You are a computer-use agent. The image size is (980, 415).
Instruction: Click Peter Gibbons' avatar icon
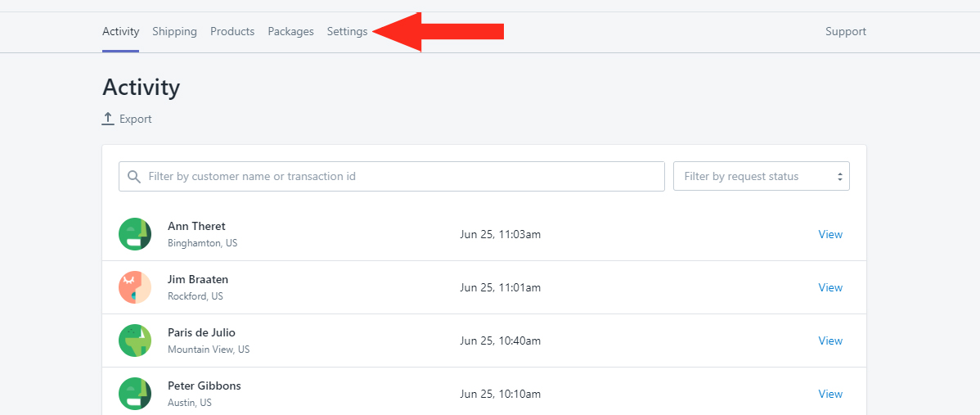[x=135, y=394]
